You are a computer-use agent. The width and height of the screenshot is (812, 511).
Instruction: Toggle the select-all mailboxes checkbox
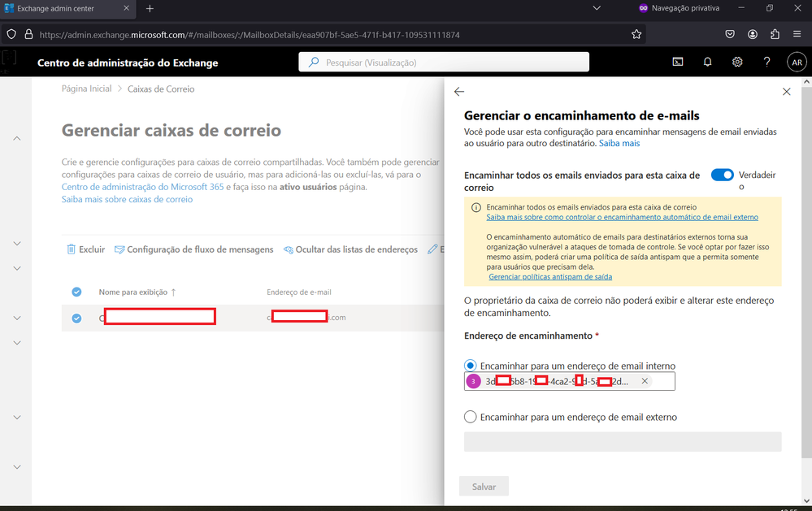tap(76, 292)
